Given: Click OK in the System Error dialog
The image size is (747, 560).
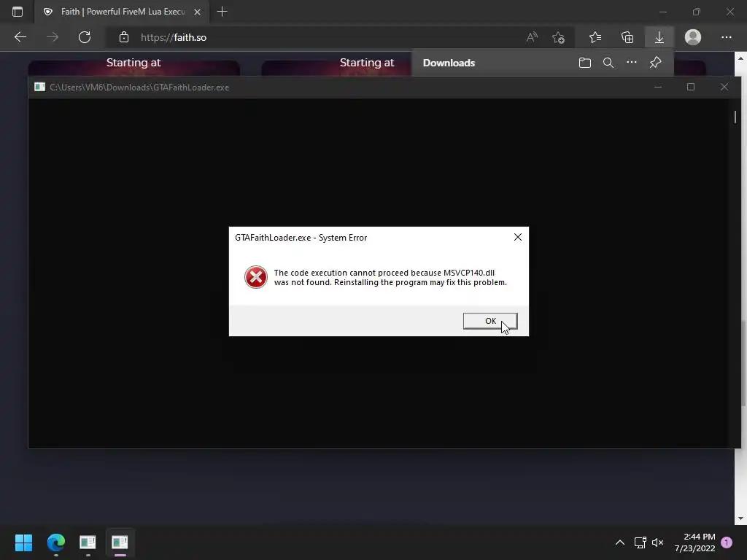Looking at the screenshot, I should point(489,321).
